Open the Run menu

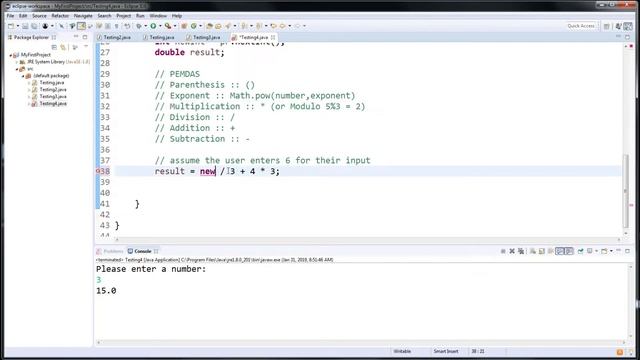140,16
